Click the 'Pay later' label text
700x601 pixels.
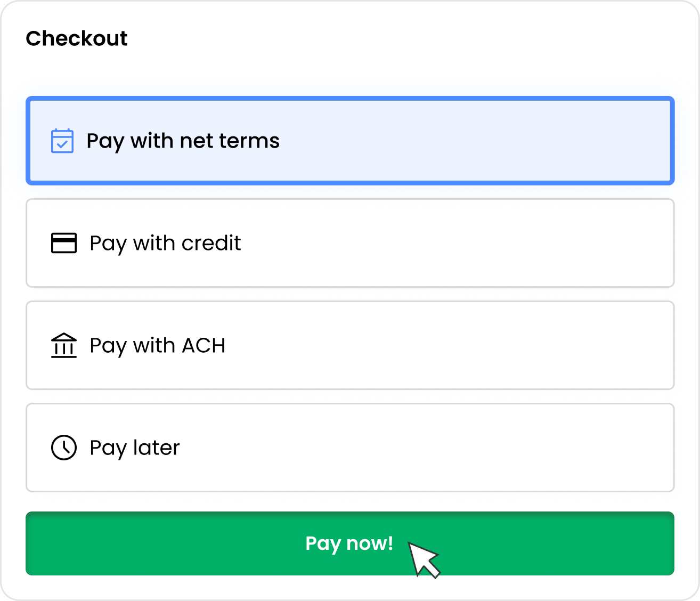(135, 448)
